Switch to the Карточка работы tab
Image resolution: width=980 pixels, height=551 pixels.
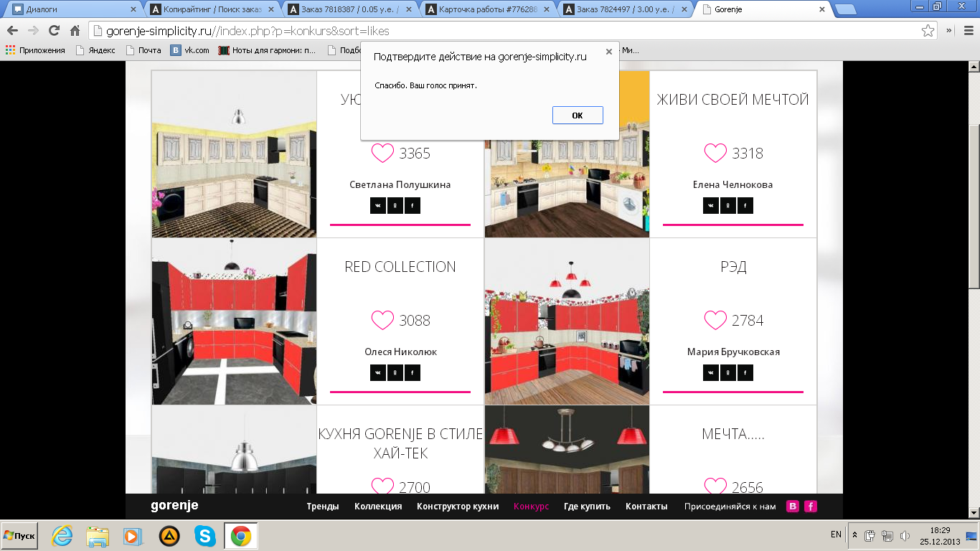489,9
